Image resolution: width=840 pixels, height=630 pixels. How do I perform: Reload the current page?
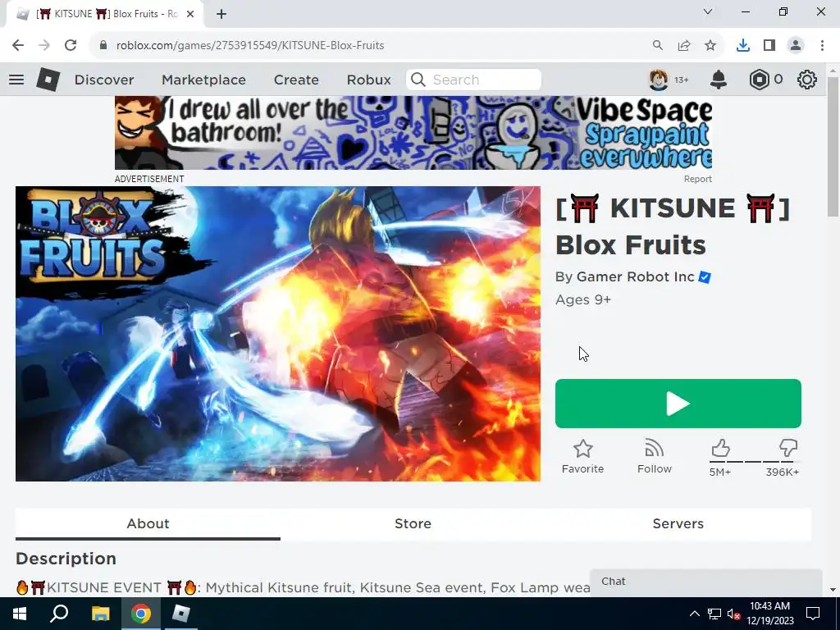71,45
